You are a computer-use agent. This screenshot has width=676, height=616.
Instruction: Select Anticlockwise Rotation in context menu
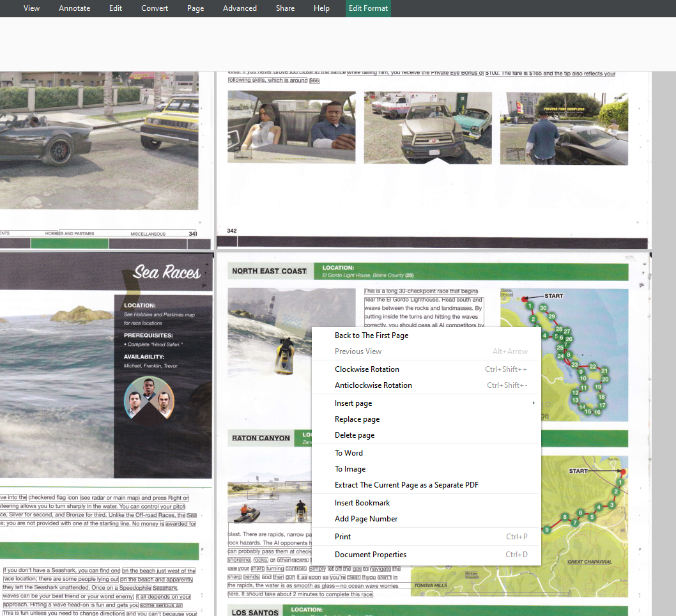[426, 385]
